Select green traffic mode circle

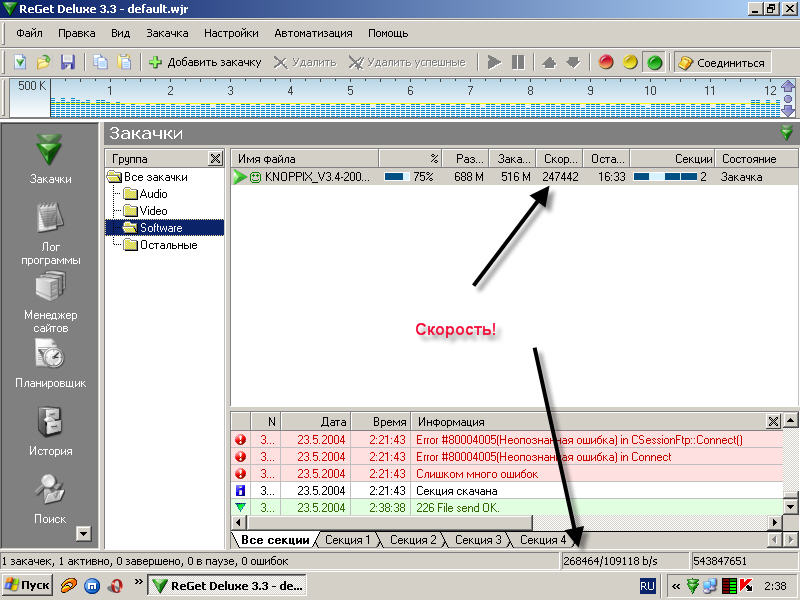coord(654,62)
